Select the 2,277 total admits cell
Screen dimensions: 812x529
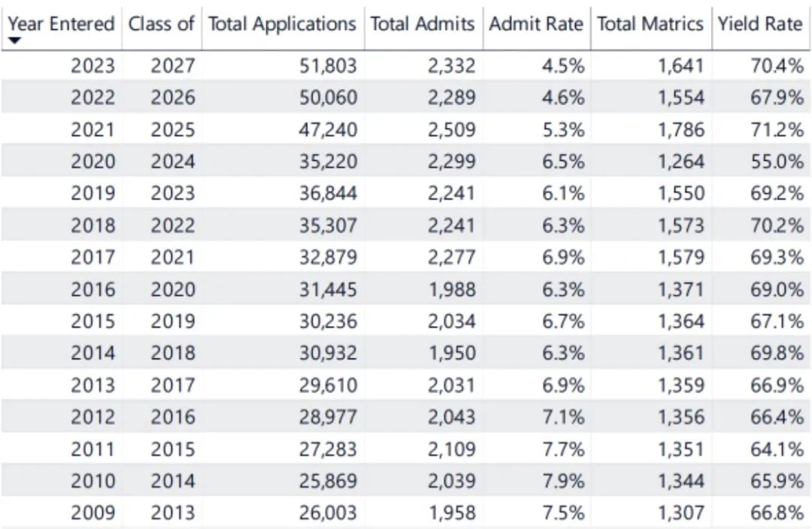(x=451, y=257)
